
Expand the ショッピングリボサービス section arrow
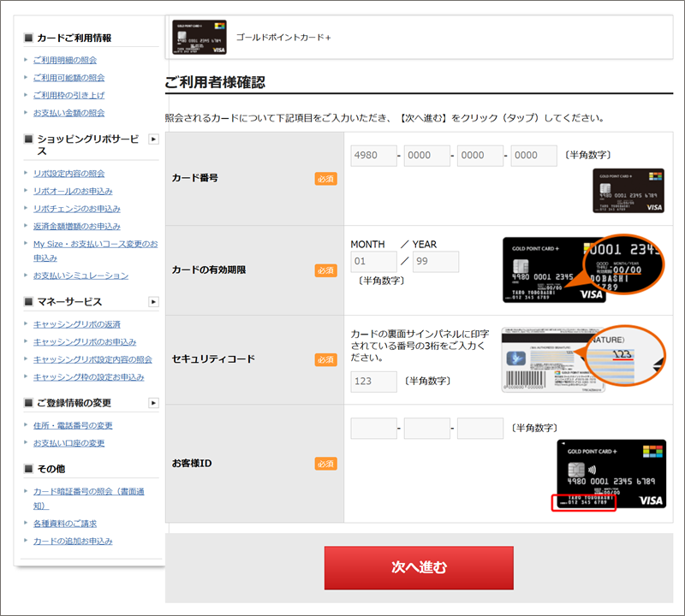[x=153, y=139]
